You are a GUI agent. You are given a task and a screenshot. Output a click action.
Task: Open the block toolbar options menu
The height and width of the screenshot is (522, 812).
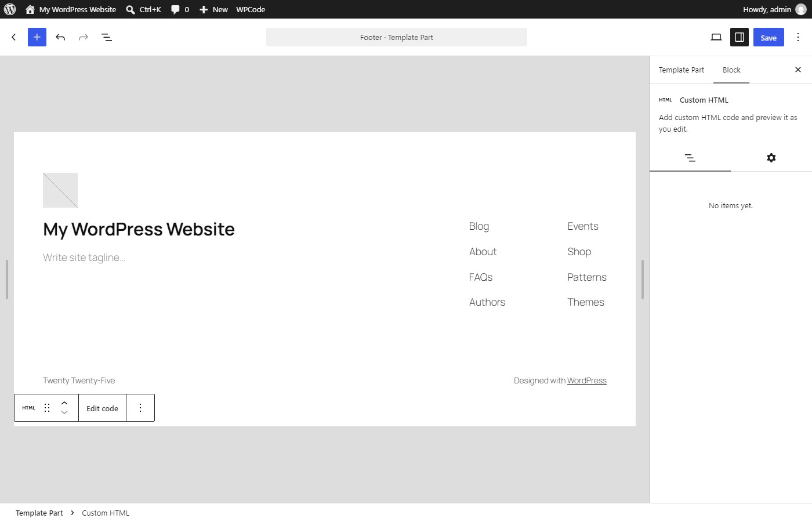pos(140,408)
